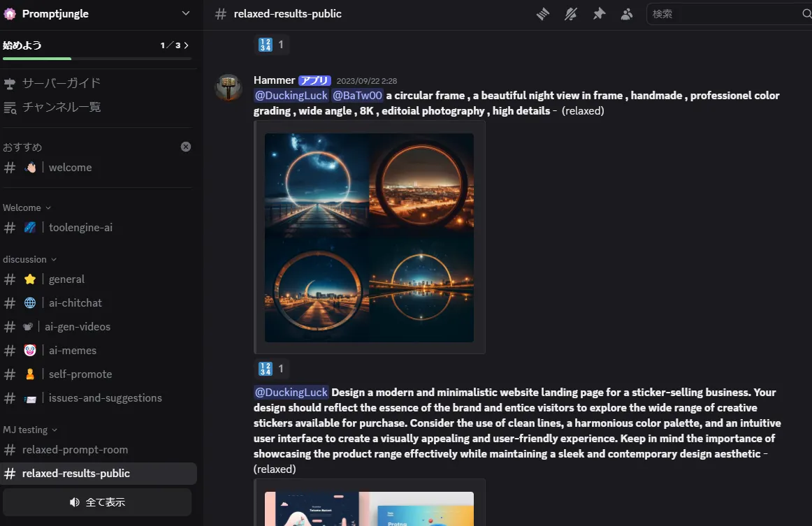Open サーバーガイド server guide
812x526 pixels.
click(61, 83)
